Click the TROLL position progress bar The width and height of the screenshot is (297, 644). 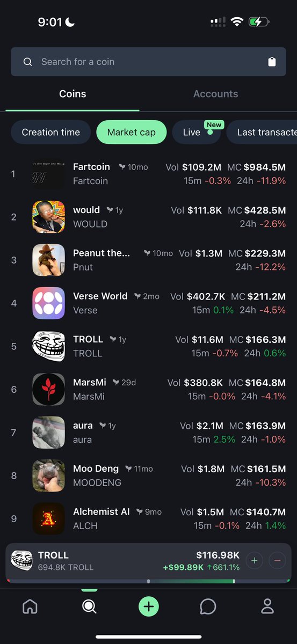148,581
